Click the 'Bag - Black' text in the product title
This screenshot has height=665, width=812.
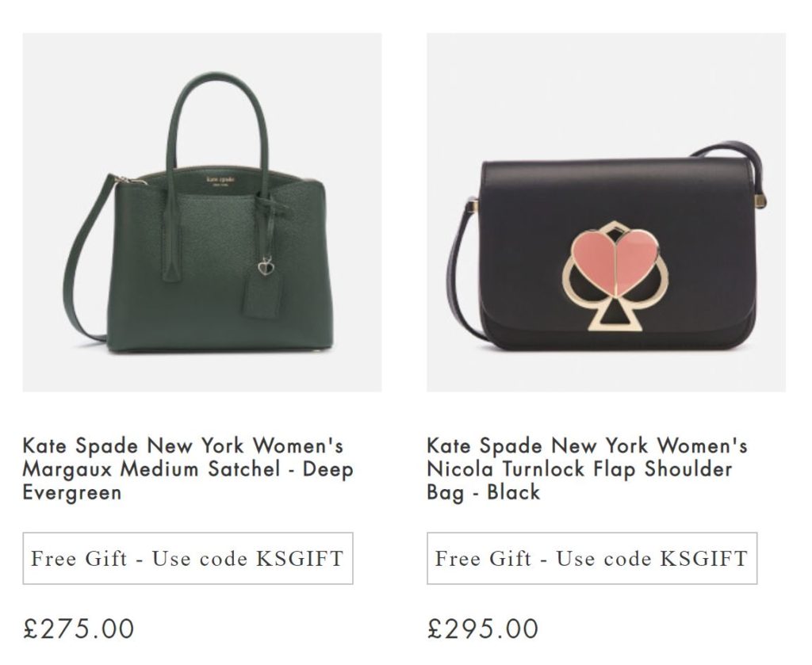click(483, 492)
